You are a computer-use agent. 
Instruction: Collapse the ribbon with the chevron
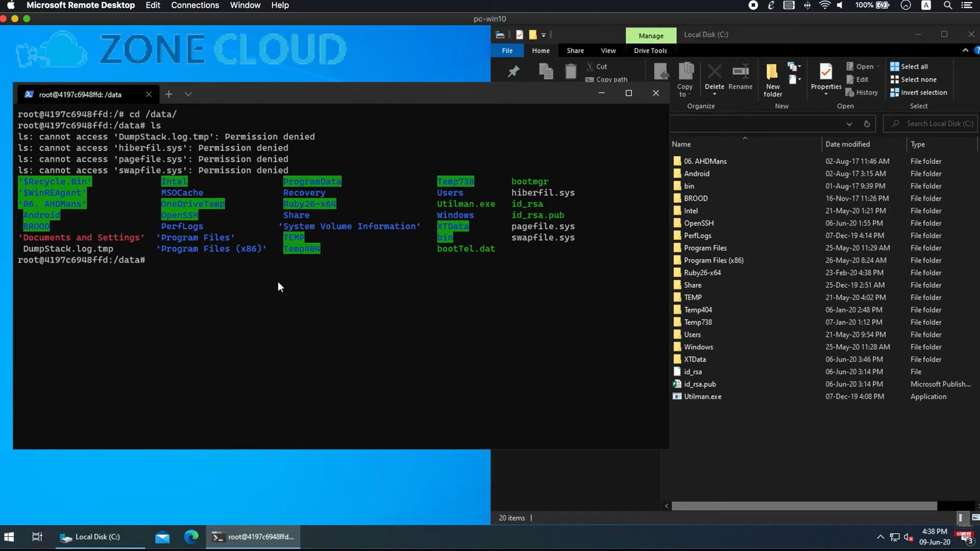click(965, 51)
